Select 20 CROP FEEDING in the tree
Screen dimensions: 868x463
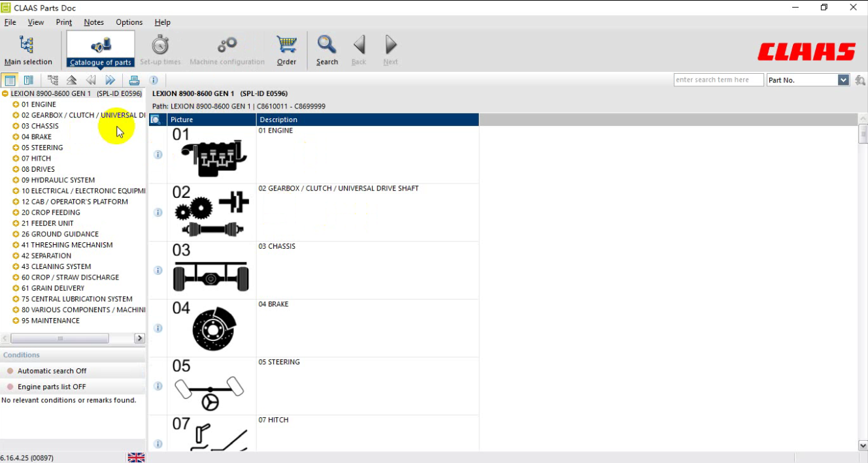51,212
